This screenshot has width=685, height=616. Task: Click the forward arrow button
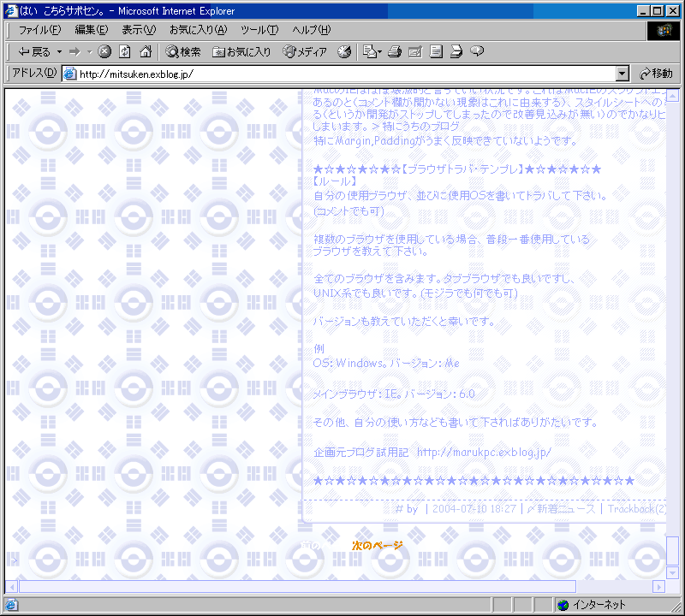(75, 52)
